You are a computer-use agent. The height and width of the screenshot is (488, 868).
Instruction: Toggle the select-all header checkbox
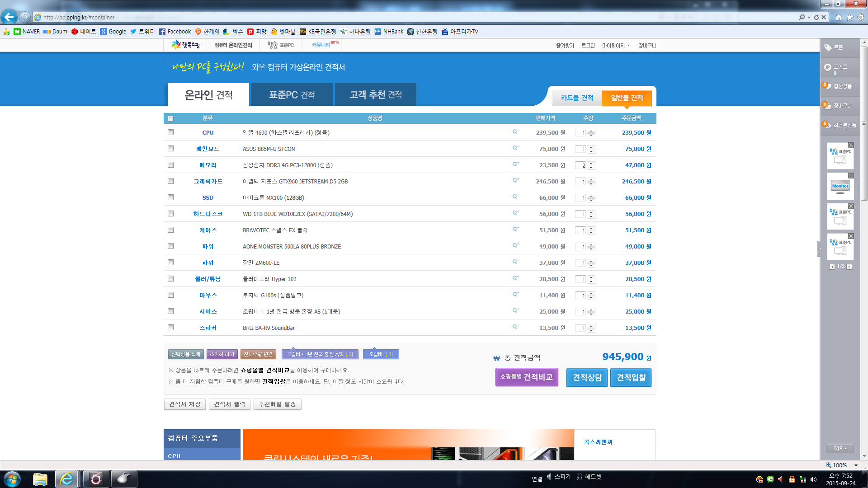(170, 118)
